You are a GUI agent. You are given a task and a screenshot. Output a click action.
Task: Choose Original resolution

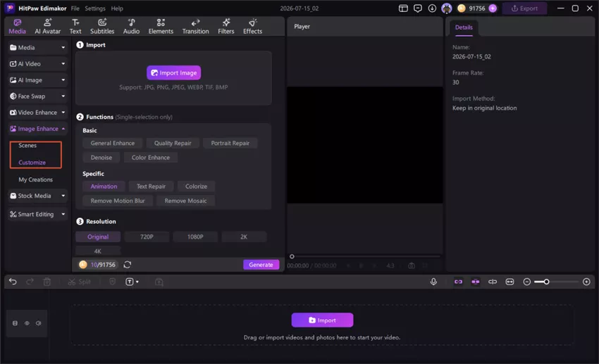point(98,237)
